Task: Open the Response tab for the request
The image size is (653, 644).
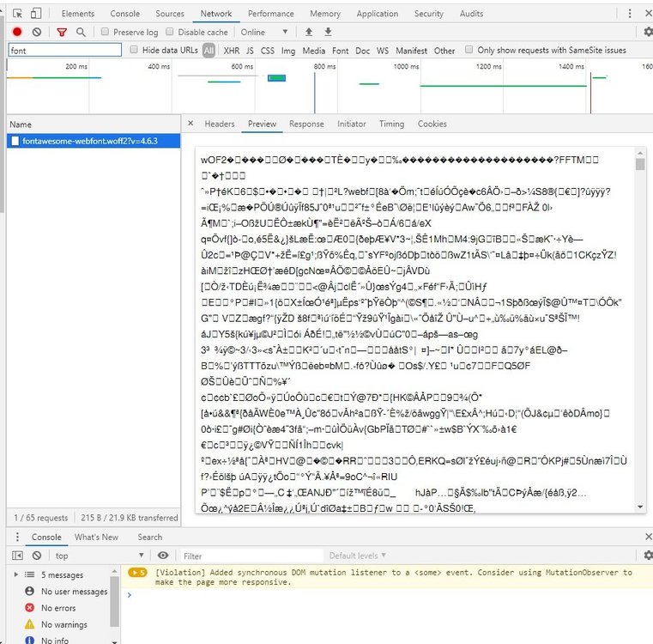Action: [x=305, y=124]
